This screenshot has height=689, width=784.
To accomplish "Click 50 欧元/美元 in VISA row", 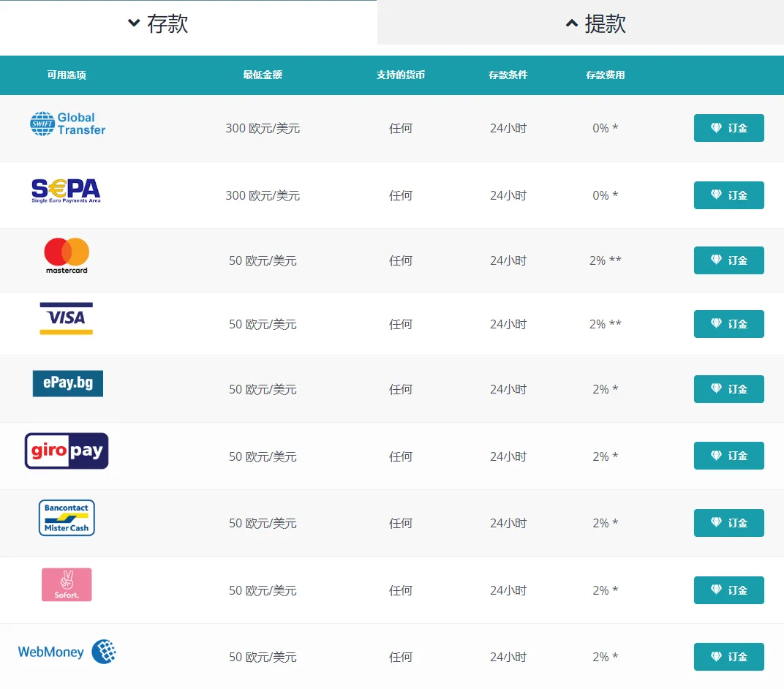I will [263, 325].
